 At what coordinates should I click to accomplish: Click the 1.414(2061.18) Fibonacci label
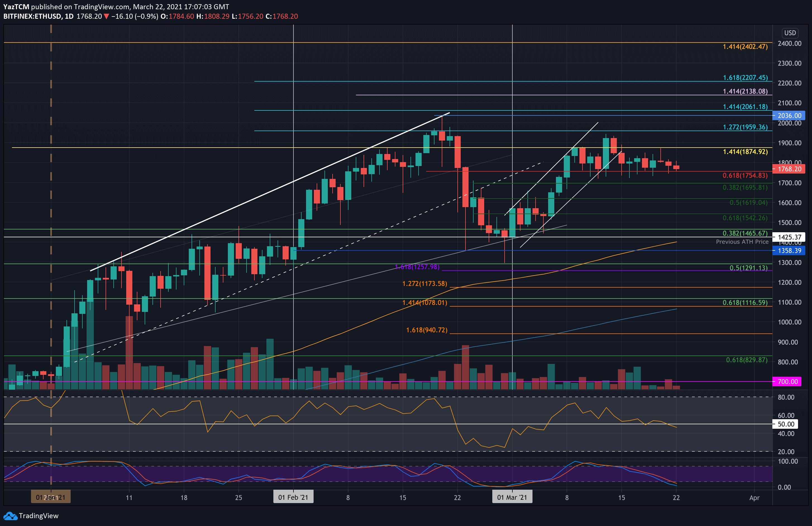coord(745,106)
